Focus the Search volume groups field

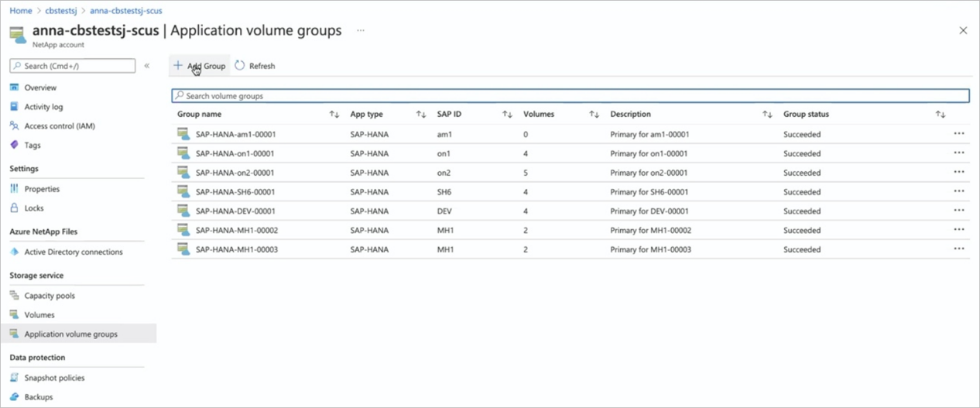pos(571,96)
